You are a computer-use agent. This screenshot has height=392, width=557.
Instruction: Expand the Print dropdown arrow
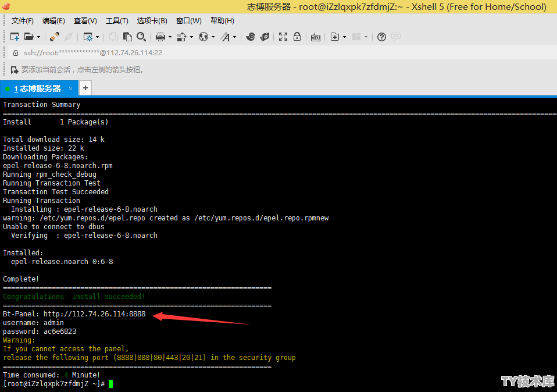tap(170, 37)
